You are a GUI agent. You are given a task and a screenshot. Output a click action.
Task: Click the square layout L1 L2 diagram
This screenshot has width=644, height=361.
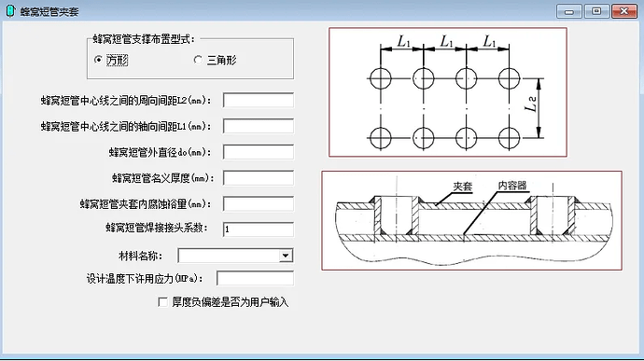point(448,92)
